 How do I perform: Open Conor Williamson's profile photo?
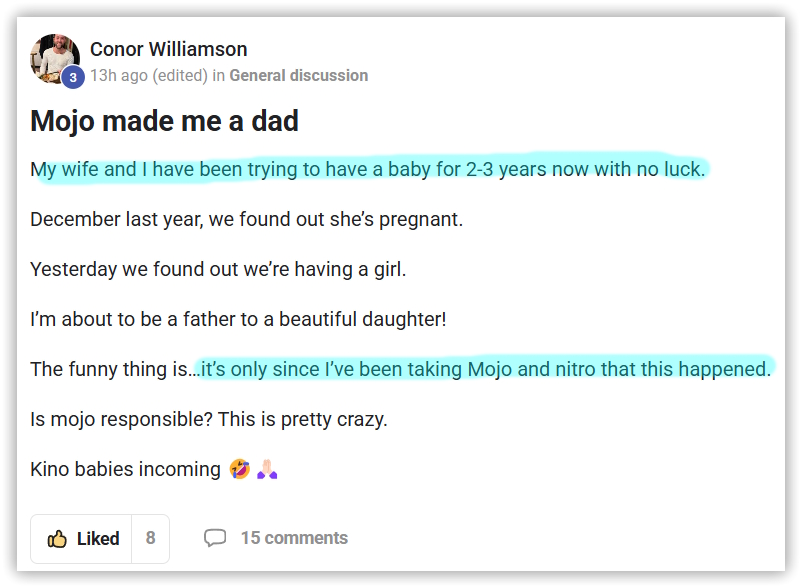point(55,59)
